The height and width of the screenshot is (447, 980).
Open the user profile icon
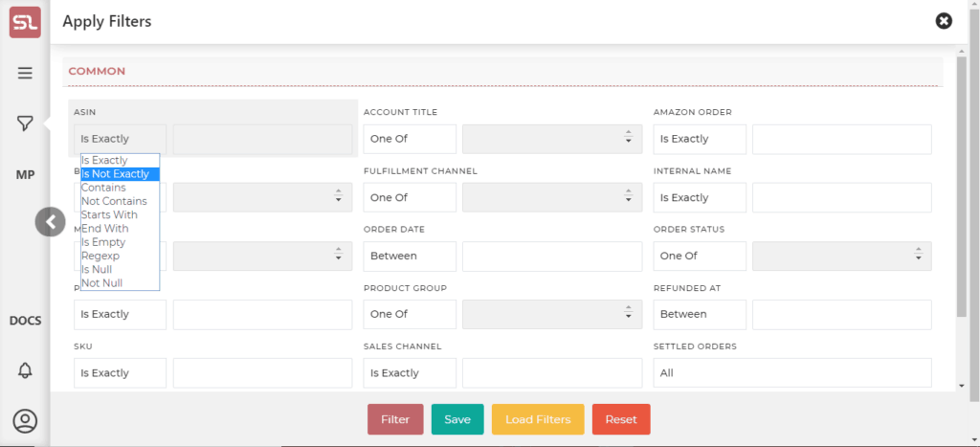(x=25, y=421)
